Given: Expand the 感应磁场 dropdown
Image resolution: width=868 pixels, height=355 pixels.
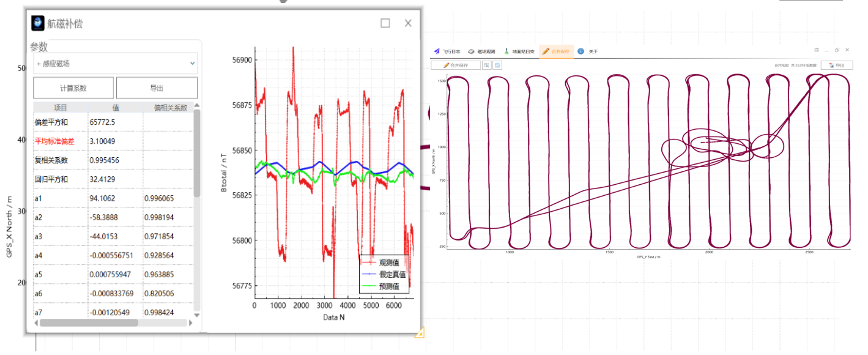Looking at the screenshot, I should pos(193,63).
